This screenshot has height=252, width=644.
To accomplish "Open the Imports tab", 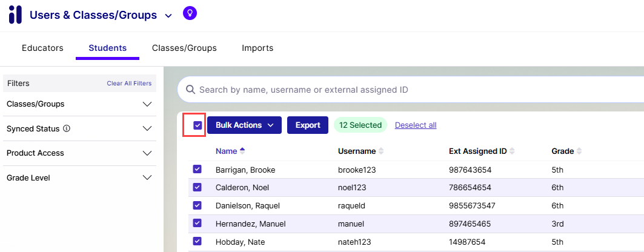I will pyautogui.click(x=257, y=48).
